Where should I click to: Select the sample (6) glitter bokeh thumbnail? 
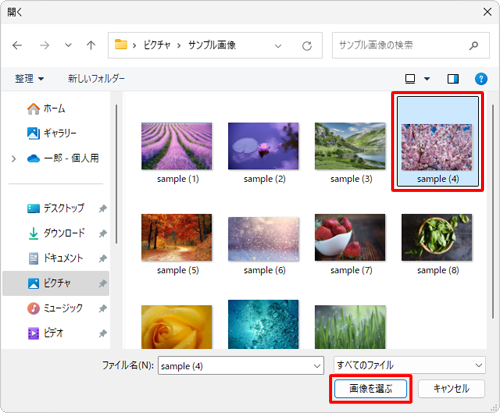[263, 239]
